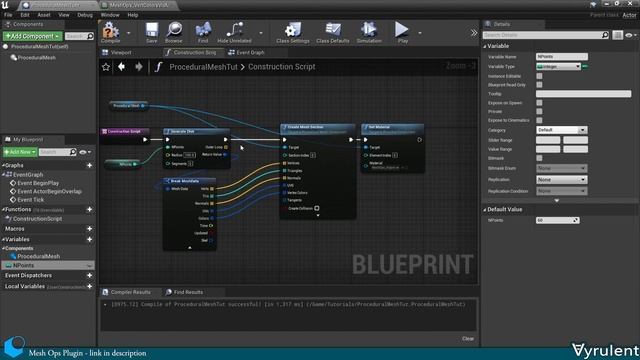This screenshot has height=360, width=640.
Task: Click the Tooltip input field
Action: click(x=583, y=94)
